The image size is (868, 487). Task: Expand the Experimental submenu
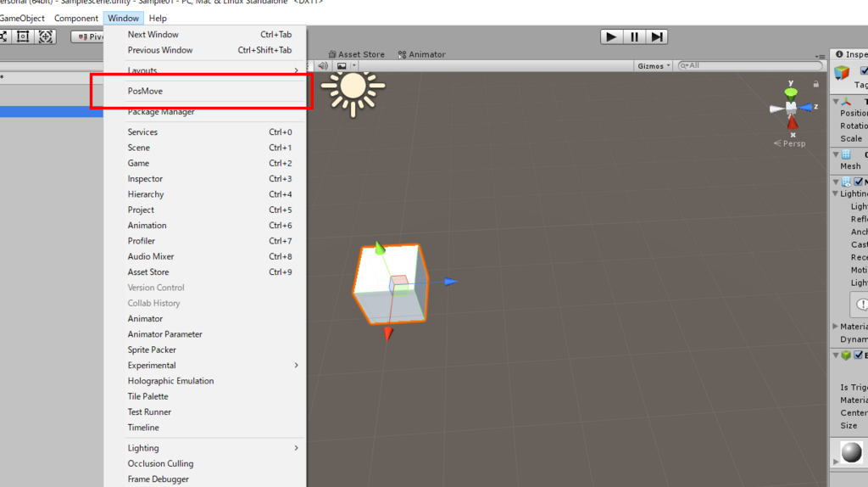tap(205, 365)
